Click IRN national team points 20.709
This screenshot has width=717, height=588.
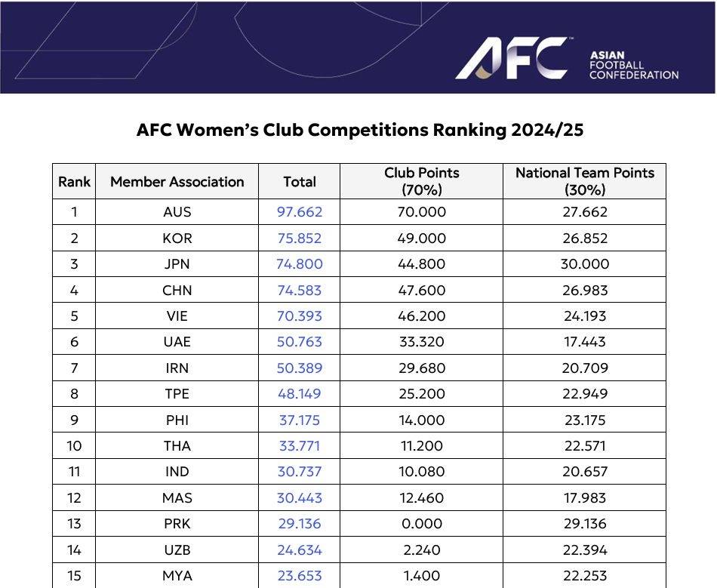(x=585, y=368)
